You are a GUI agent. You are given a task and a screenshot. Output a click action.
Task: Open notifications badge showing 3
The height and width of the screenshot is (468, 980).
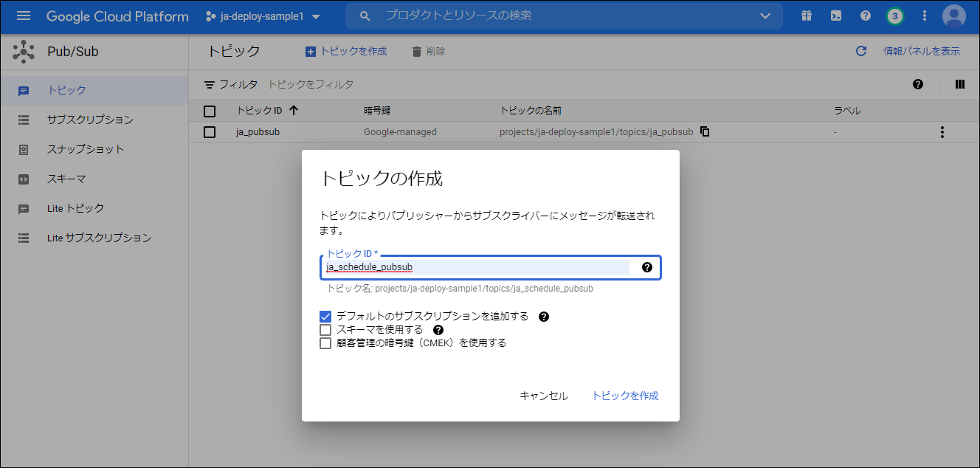point(894,16)
